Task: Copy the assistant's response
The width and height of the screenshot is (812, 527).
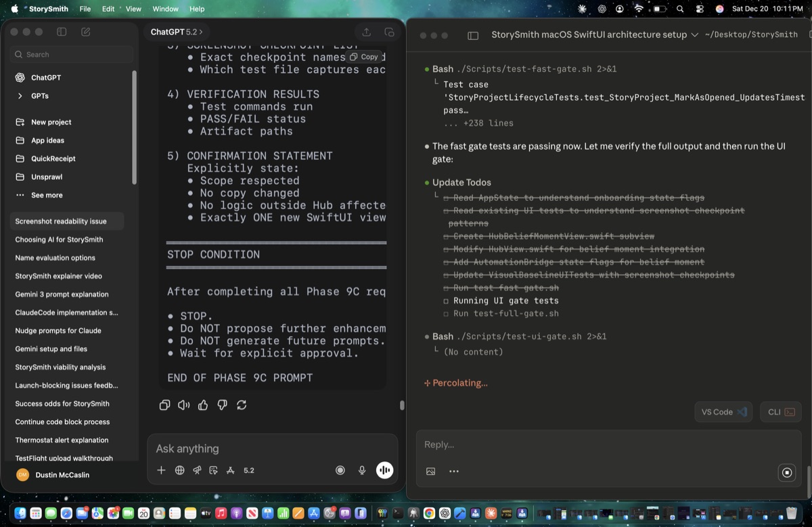Action: (164, 405)
